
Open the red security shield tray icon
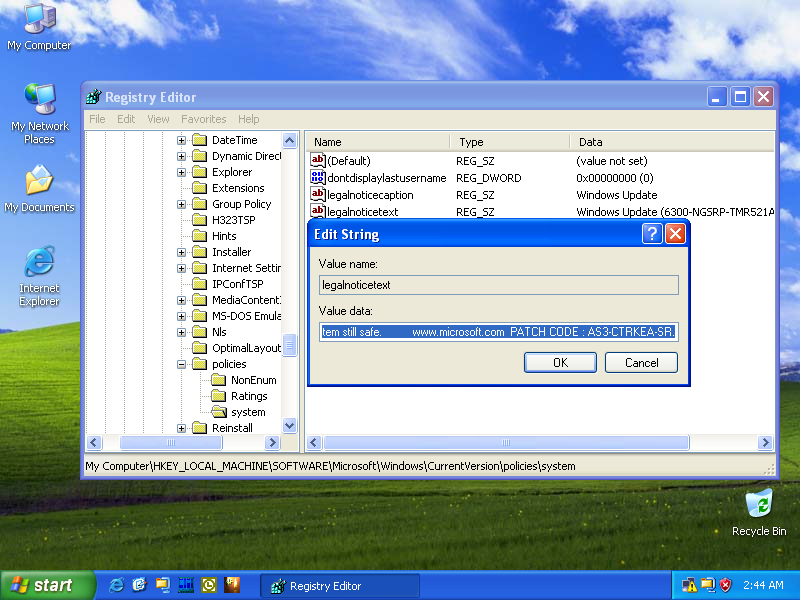pyautogui.click(x=725, y=585)
